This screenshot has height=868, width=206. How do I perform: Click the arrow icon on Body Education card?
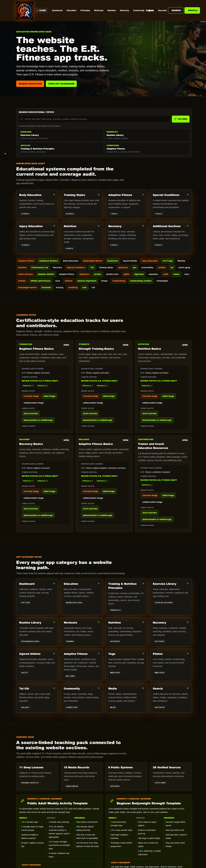(x=54, y=195)
